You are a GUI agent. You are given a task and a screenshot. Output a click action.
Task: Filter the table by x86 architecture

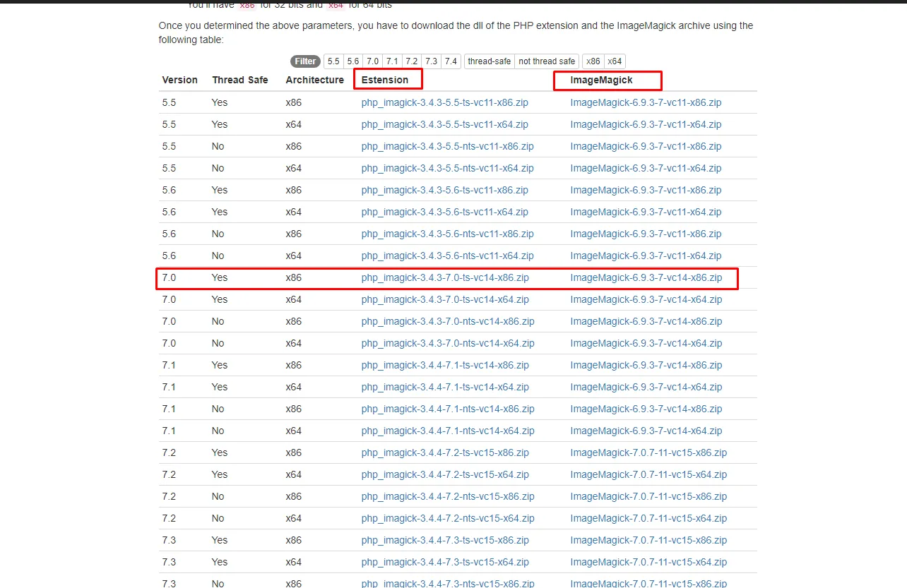[x=593, y=61]
